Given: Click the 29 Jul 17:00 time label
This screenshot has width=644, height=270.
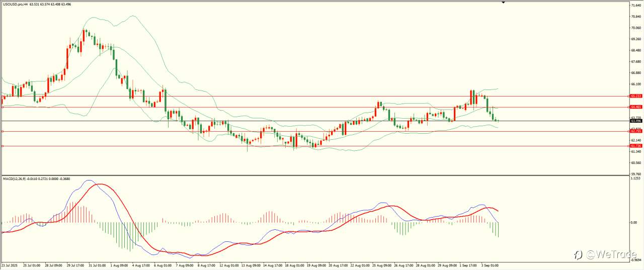Looking at the screenshot, I should point(75,264).
